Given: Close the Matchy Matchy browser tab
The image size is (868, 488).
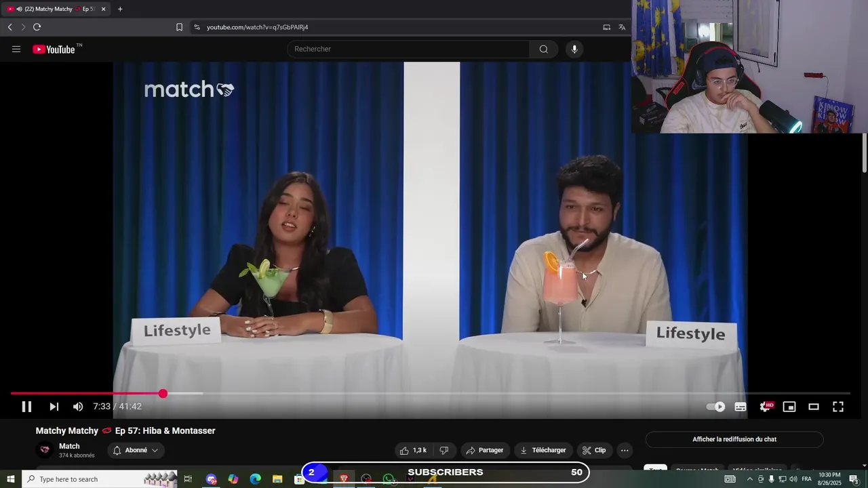Looking at the screenshot, I should coord(103,9).
